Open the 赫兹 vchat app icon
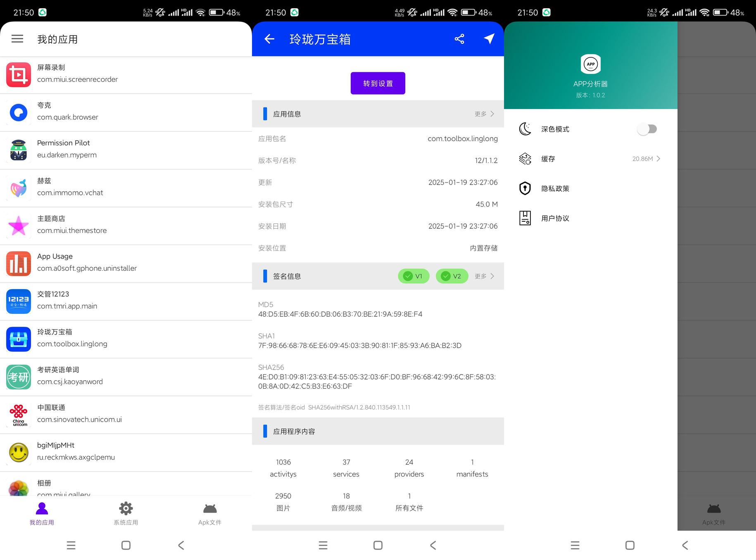756x560 pixels. 19,188
